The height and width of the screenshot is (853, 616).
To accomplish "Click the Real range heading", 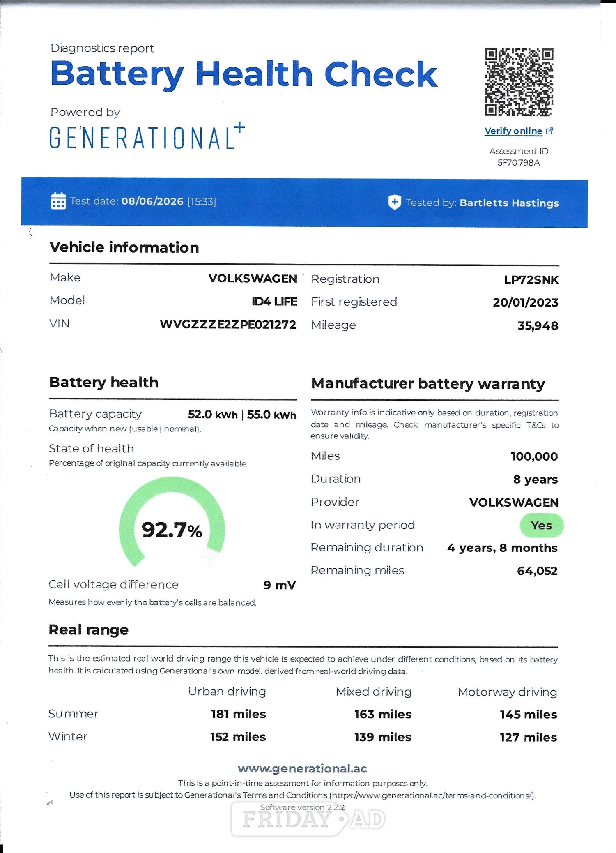I will (88, 630).
